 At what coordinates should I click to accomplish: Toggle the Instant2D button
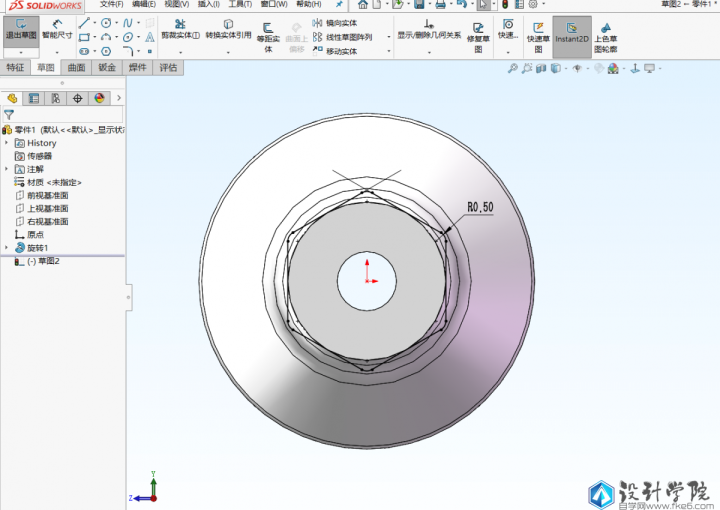pos(572,34)
